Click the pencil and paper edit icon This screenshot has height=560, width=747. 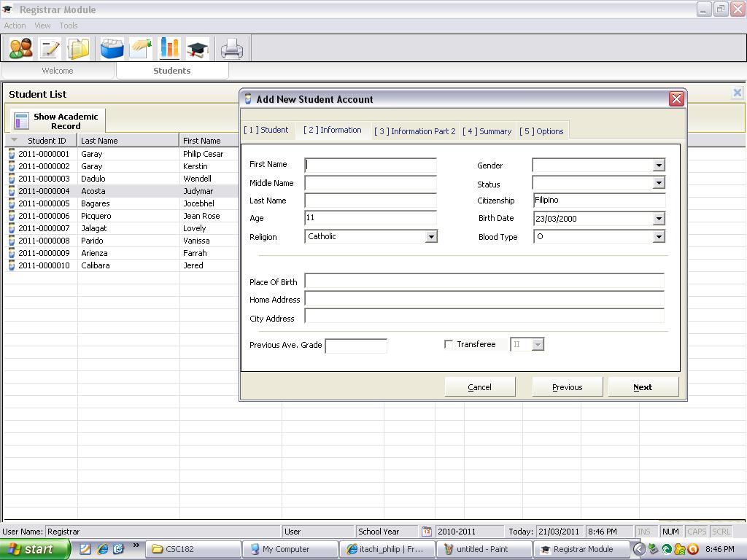coord(50,49)
